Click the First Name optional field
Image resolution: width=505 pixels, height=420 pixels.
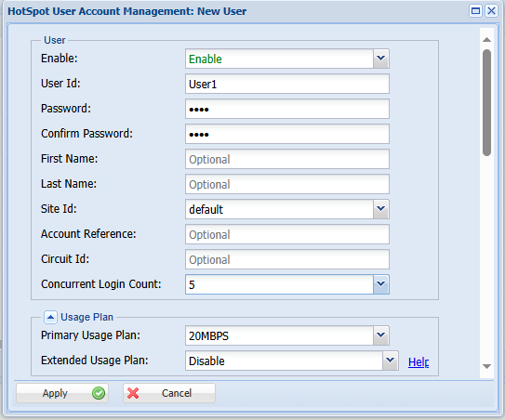coord(287,159)
